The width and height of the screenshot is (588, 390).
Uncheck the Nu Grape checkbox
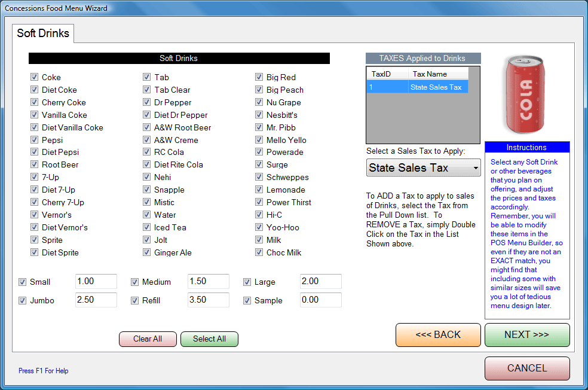pyautogui.click(x=259, y=102)
